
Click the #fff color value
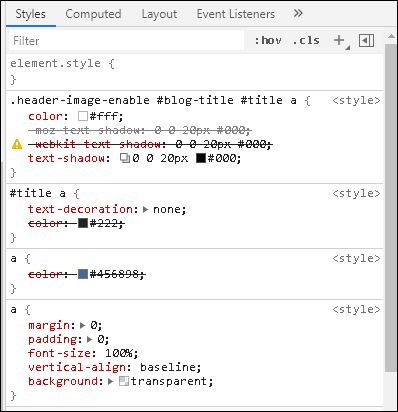pyautogui.click(x=103, y=116)
